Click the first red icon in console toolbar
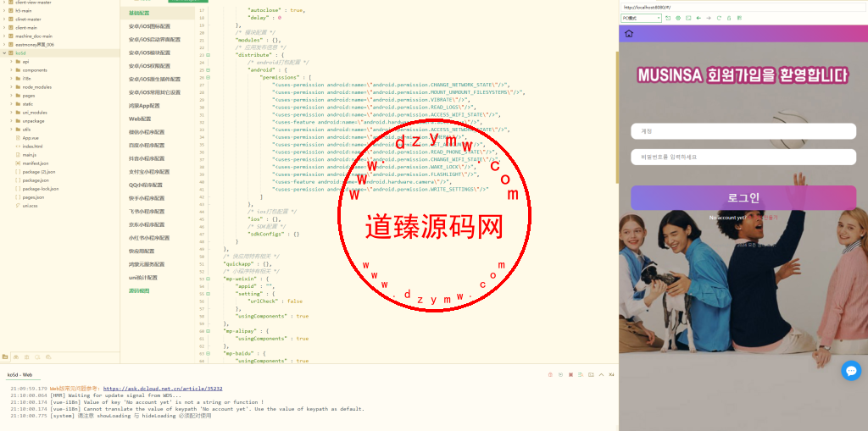This screenshot has width=868, height=431. [550, 374]
